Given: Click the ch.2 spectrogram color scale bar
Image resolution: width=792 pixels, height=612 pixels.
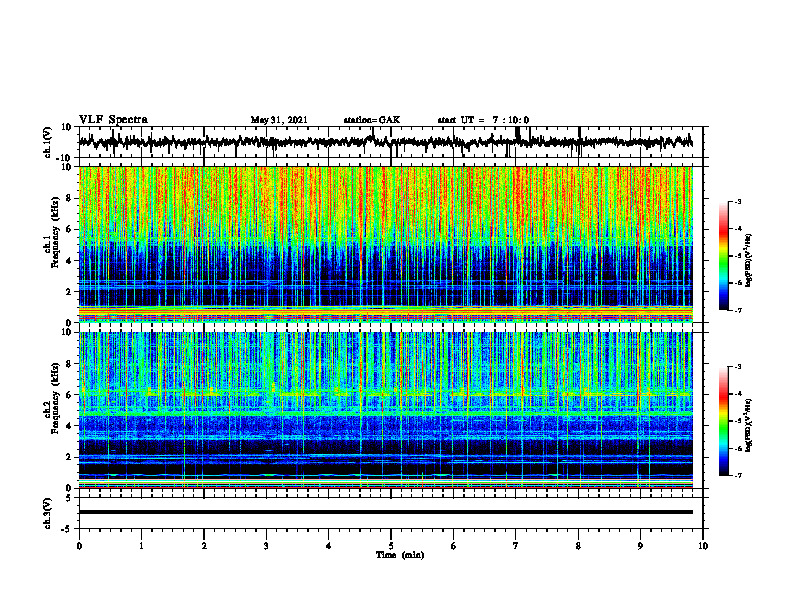Looking at the screenshot, I should tap(724, 421).
